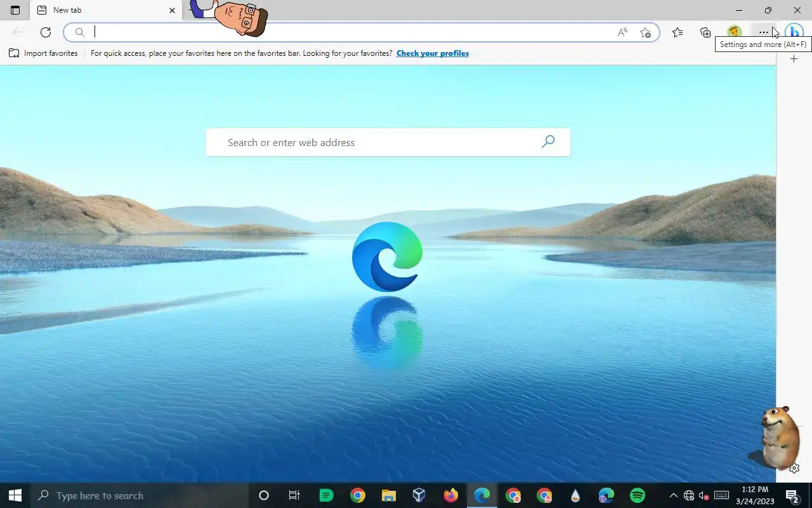Click the magnifier search icon in search box
This screenshot has height=508, width=812.
[x=548, y=142]
